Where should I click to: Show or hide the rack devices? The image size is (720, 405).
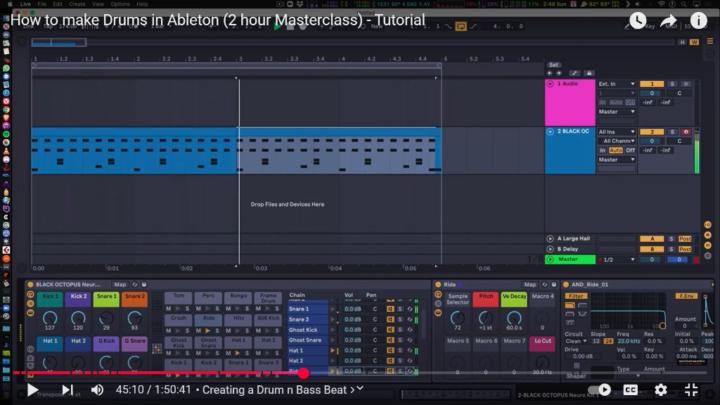click(30, 313)
